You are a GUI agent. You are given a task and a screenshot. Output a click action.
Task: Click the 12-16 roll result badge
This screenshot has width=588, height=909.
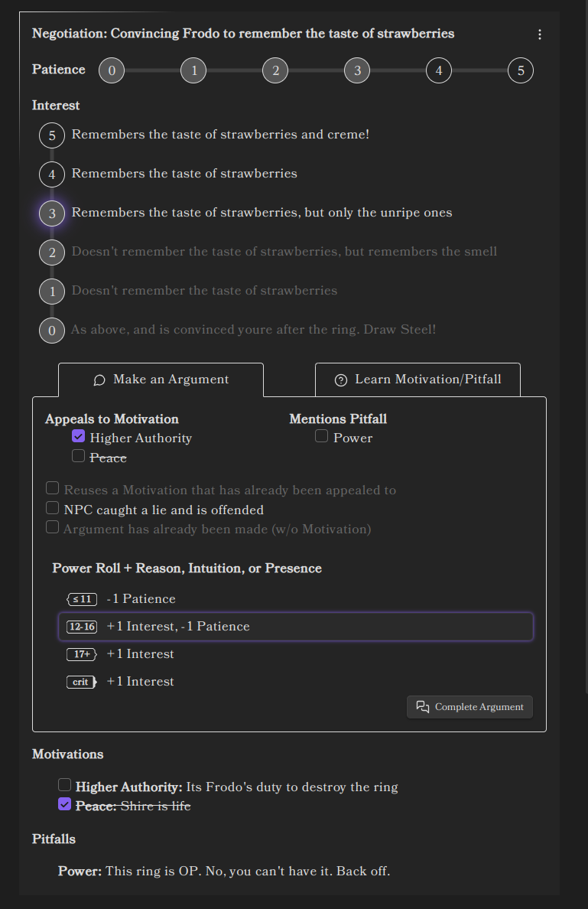82,627
